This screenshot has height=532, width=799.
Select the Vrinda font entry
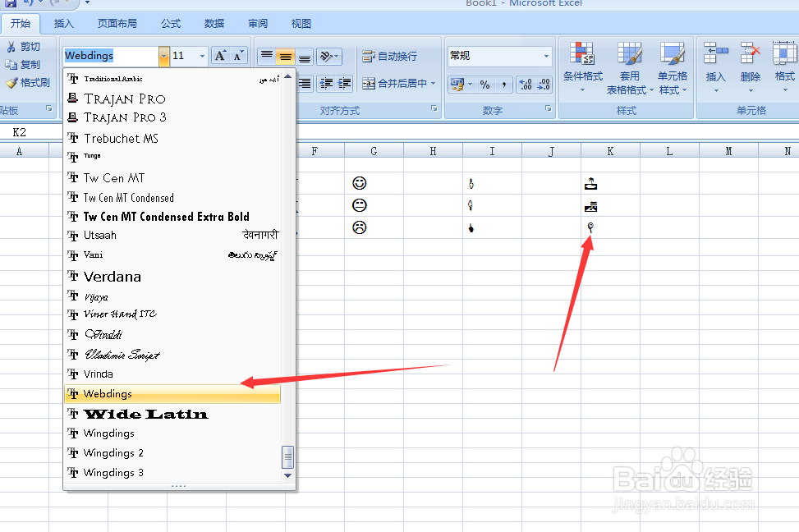[172, 374]
